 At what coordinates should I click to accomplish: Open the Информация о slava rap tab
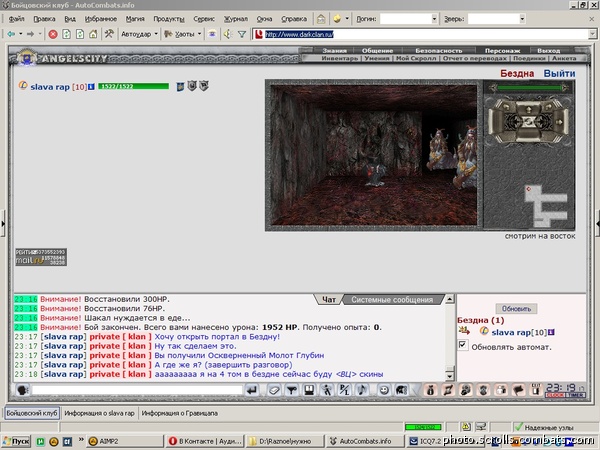(x=99, y=413)
